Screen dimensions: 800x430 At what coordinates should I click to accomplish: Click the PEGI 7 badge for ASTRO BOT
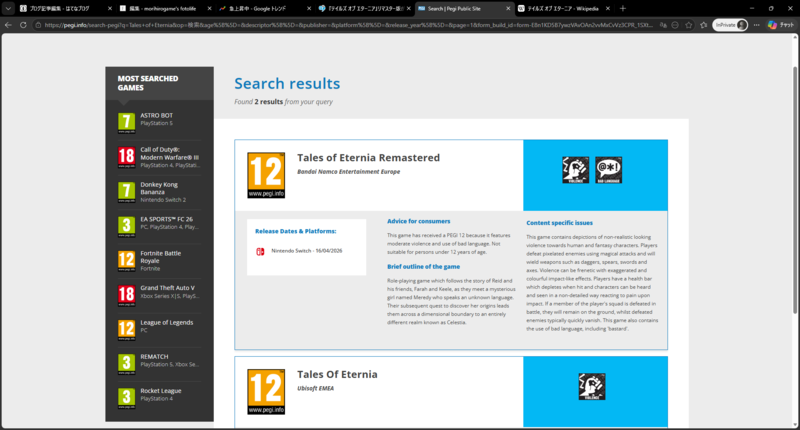coord(127,123)
